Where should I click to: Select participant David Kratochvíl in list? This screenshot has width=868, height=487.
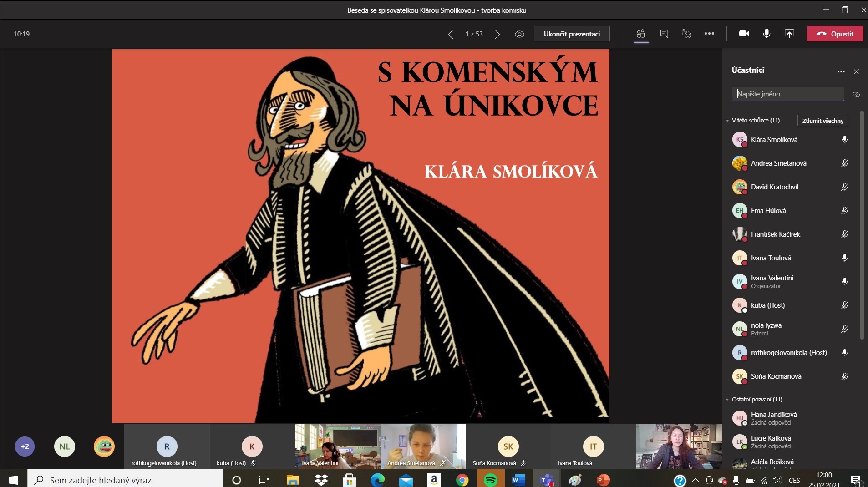click(790, 187)
